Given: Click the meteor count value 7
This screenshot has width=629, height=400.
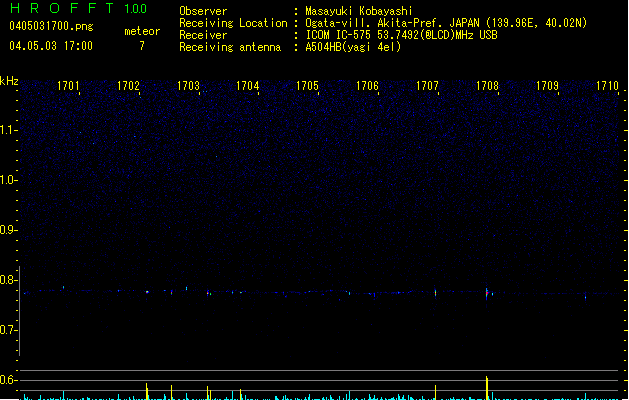Looking at the screenshot, I should [x=142, y=46].
